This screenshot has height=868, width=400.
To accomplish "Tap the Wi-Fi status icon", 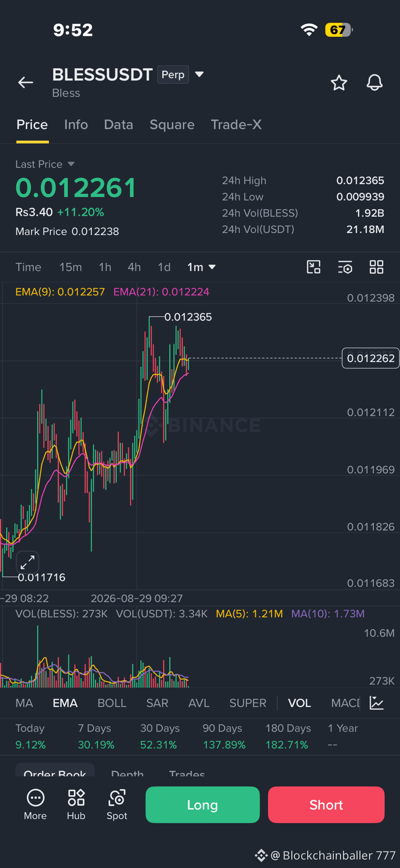I will tap(309, 29).
